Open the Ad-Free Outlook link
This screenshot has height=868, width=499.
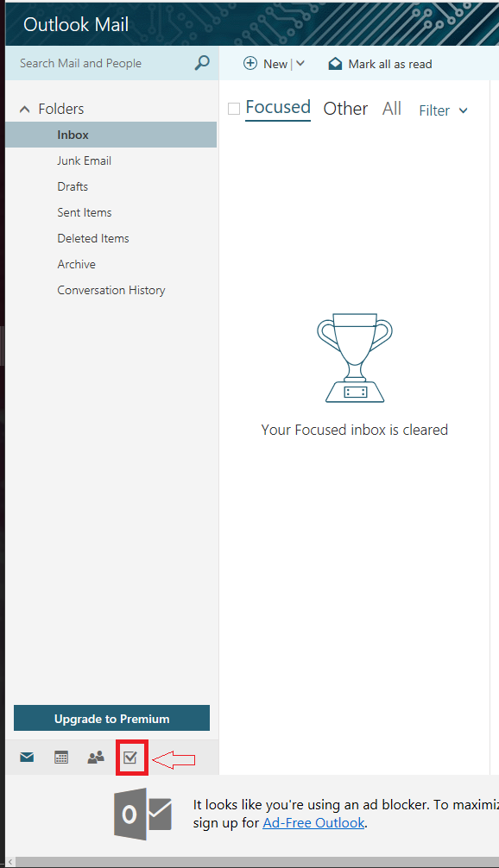coord(313,822)
